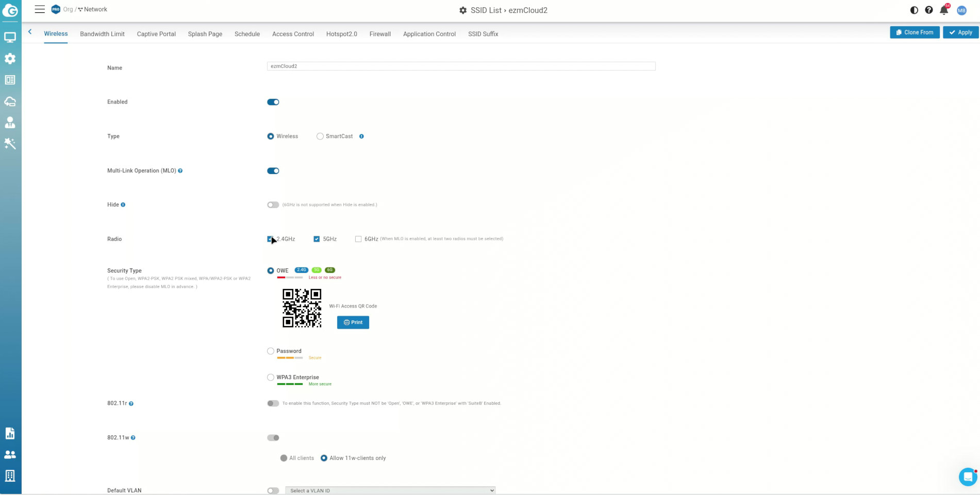
Task: Click the 802.11r help icon
Action: click(131, 404)
